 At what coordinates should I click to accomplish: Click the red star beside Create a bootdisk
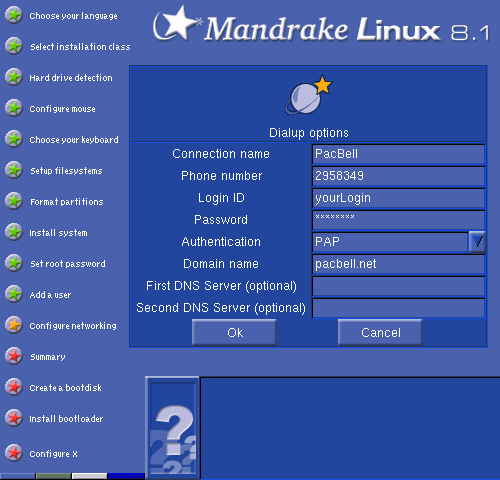point(14,387)
